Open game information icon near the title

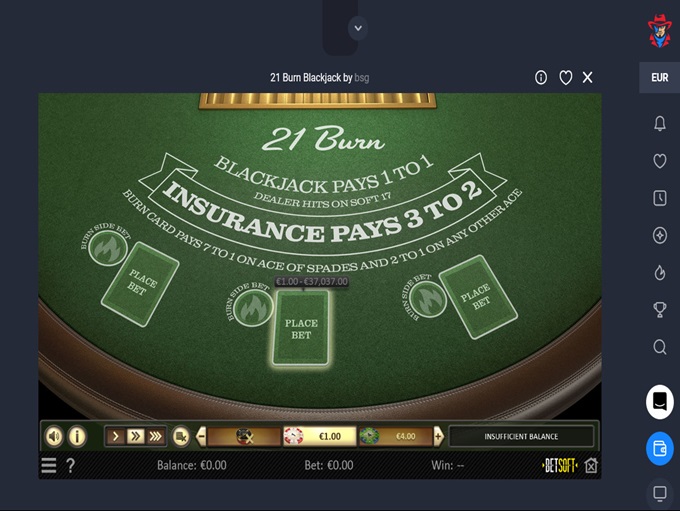coord(541,78)
